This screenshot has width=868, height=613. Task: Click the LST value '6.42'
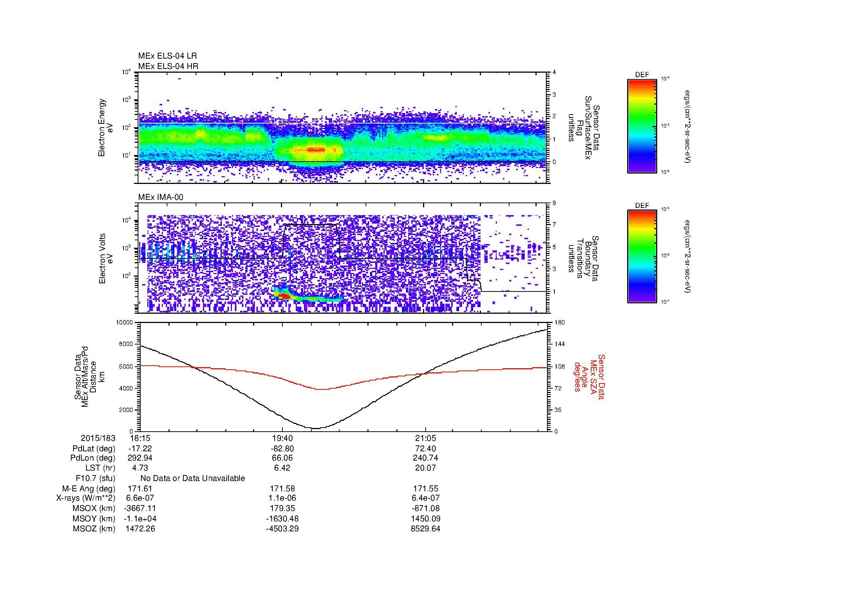[282, 468]
